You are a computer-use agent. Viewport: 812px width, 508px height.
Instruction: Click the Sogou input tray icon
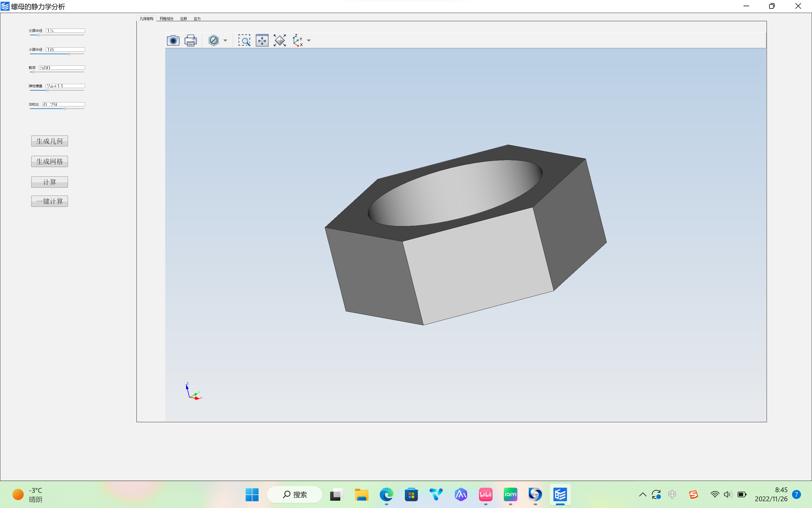click(x=693, y=494)
